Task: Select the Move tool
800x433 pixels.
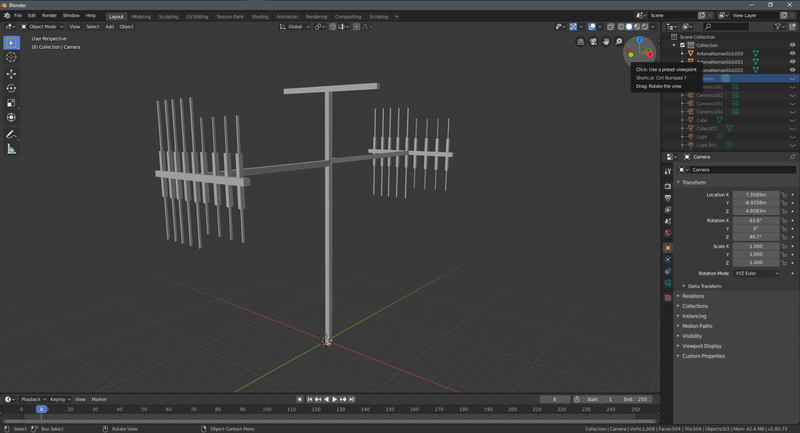Action: 11,74
